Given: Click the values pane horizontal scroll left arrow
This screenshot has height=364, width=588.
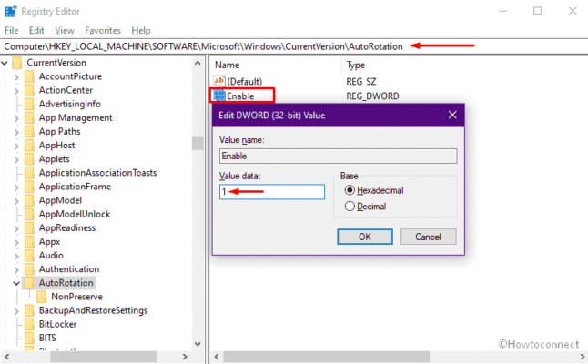Looking at the screenshot, I should click(x=217, y=357).
